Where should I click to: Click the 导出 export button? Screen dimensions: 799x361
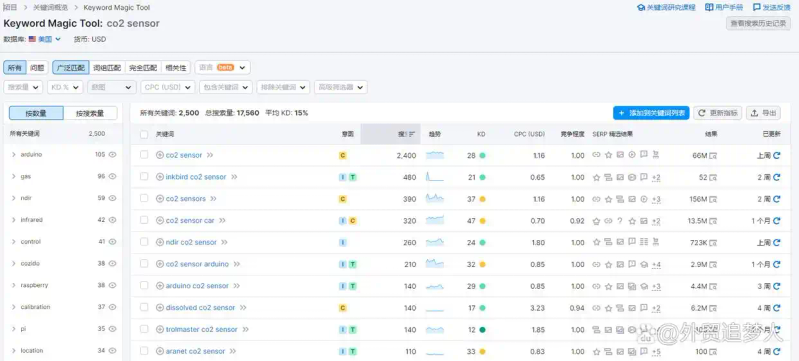pos(763,113)
